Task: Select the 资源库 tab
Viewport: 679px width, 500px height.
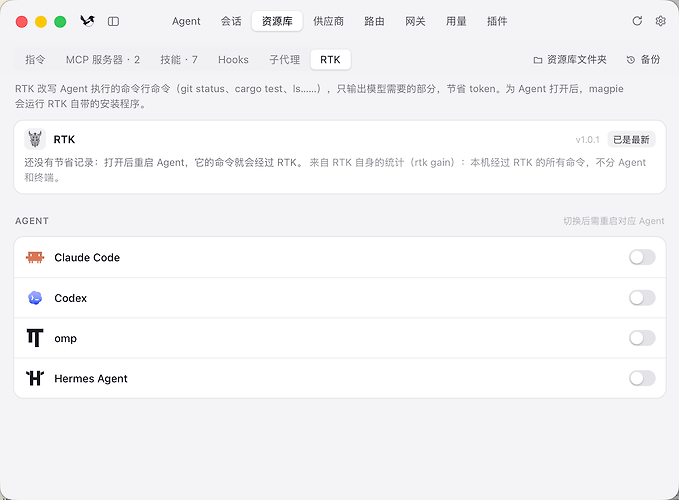Action: click(277, 21)
